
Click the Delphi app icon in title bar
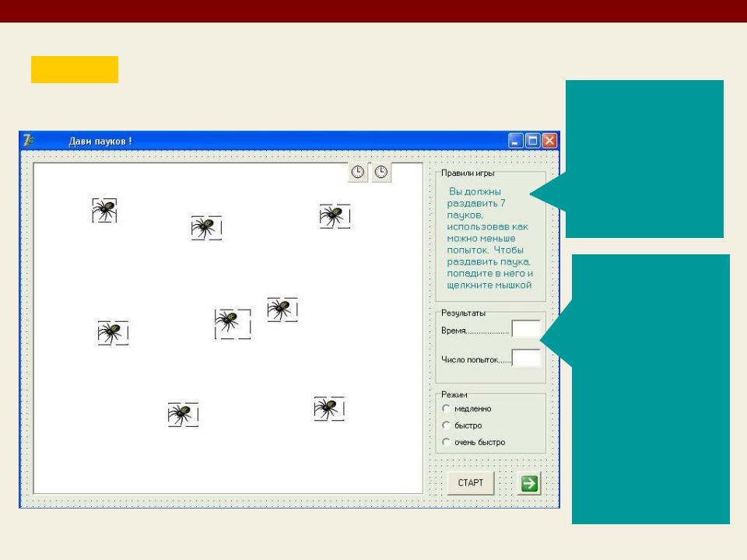29,141
